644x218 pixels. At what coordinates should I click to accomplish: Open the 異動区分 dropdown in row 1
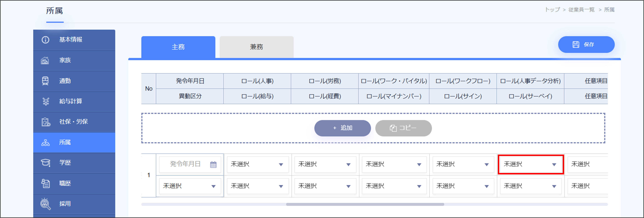click(190, 186)
